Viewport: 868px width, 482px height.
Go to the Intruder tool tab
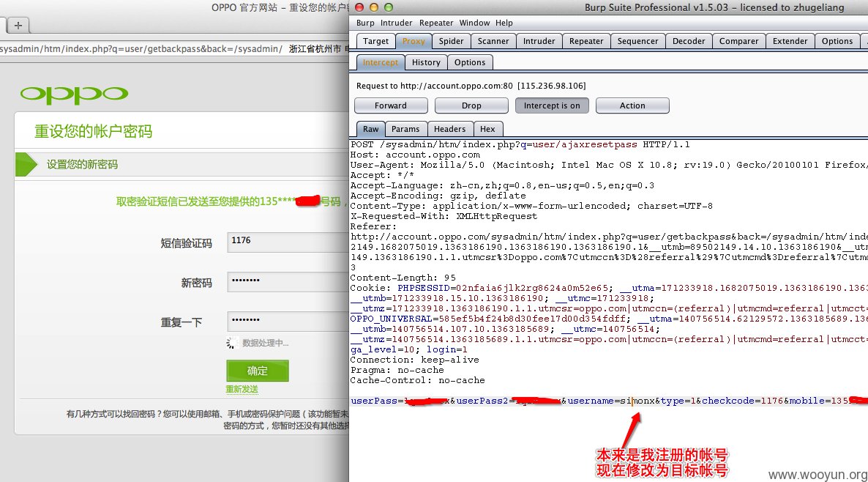[539, 41]
